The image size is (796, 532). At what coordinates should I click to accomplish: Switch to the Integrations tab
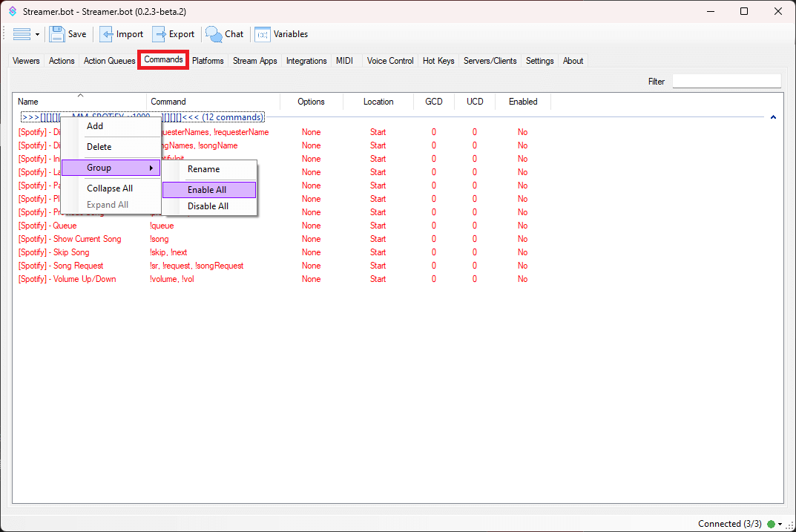pos(306,60)
